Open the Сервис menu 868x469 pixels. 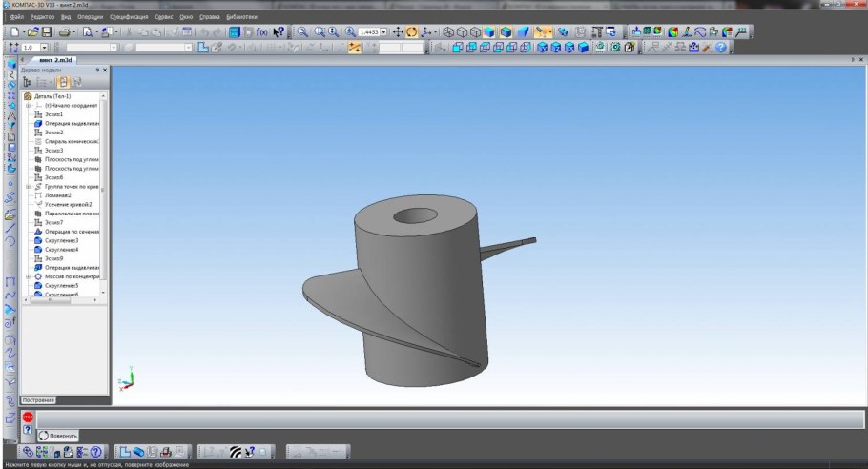[x=164, y=17]
